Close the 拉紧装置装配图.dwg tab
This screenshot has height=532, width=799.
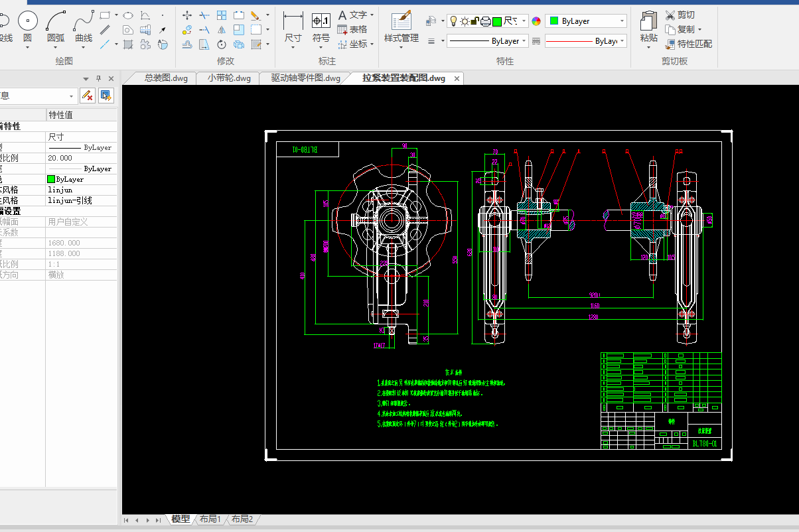pyautogui.click(x=457, y=79)
